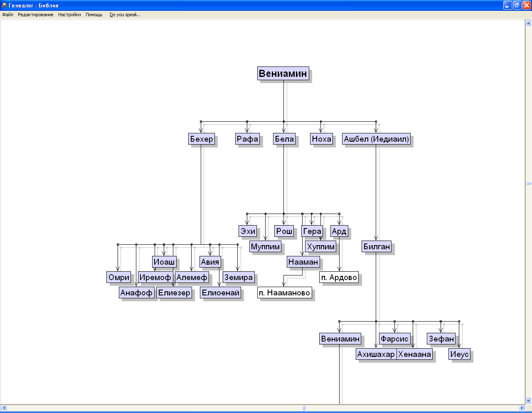The height and width of the screenshot is (413, 532).
Task: Click the horizontal scrollbar right arrow
Action: tap(522, 408)
